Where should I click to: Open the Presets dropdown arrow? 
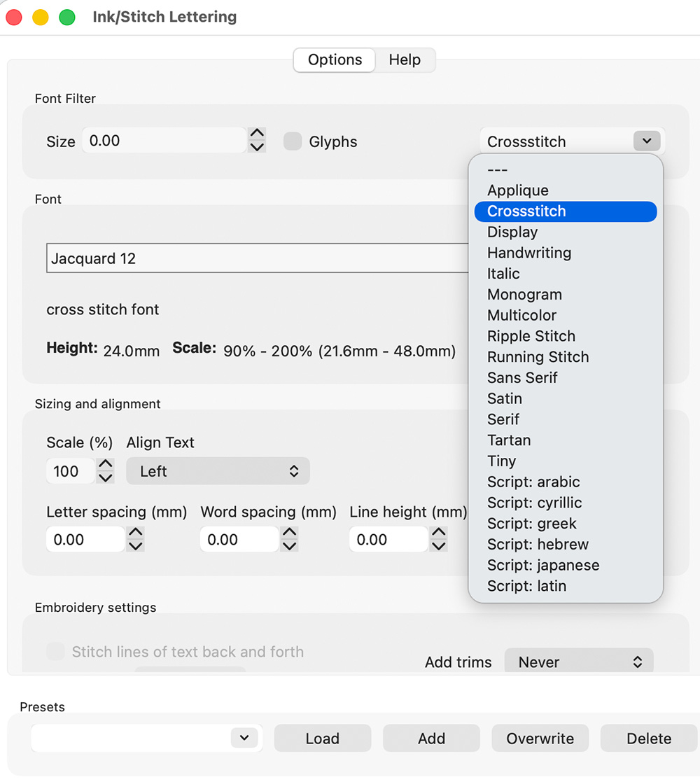(244, 738)
